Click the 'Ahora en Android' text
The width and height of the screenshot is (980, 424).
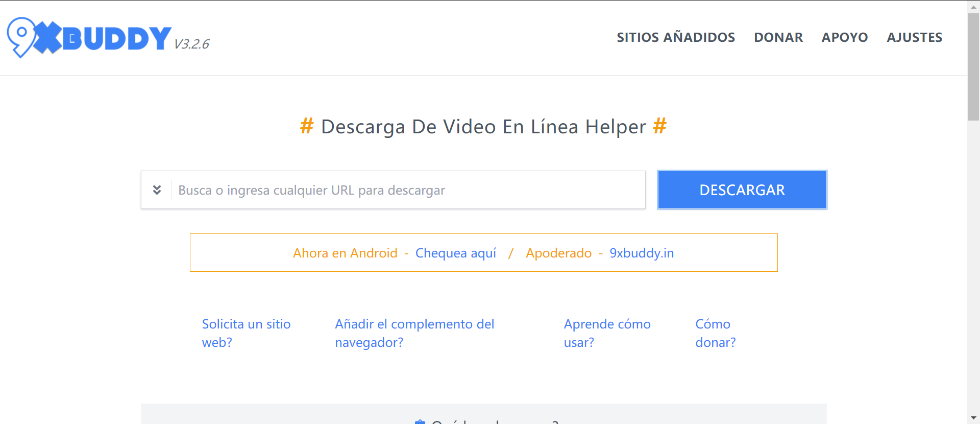point(345,253)
